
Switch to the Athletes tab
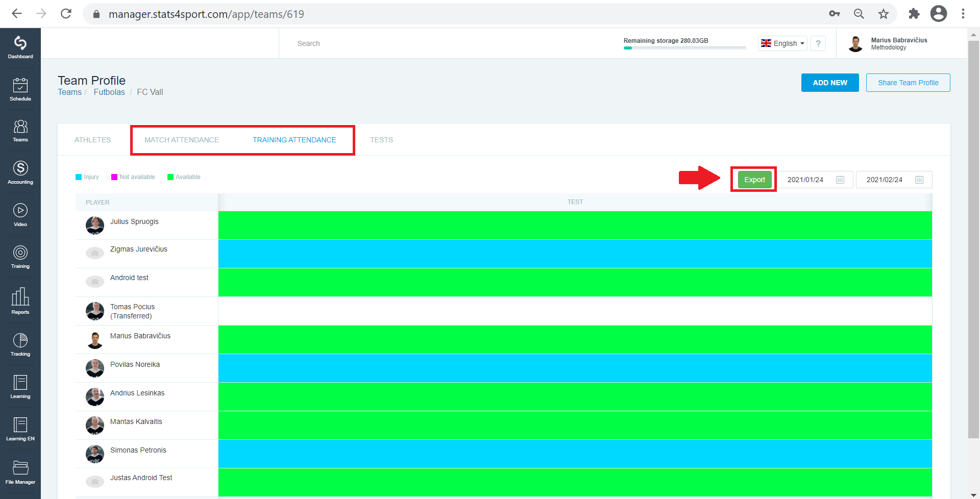click(92, 140)
